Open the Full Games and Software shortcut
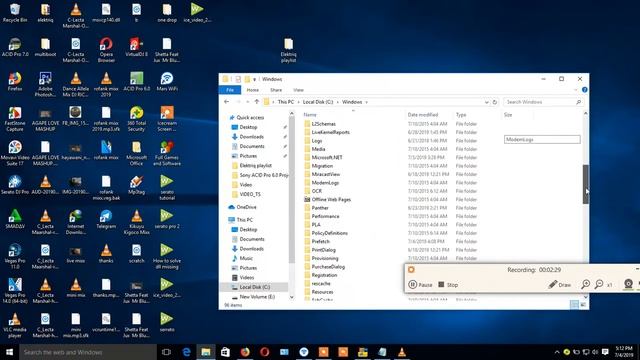 167,153
